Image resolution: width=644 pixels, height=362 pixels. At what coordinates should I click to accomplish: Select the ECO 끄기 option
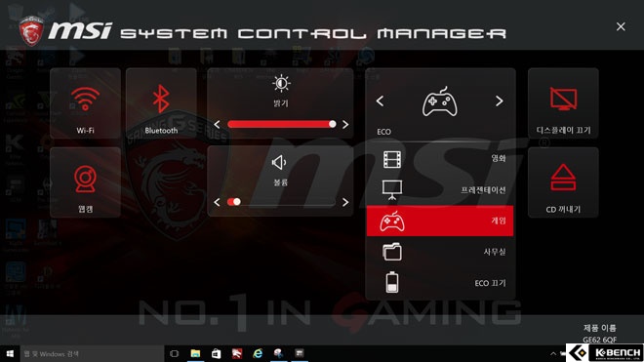(x=440, y=283)
